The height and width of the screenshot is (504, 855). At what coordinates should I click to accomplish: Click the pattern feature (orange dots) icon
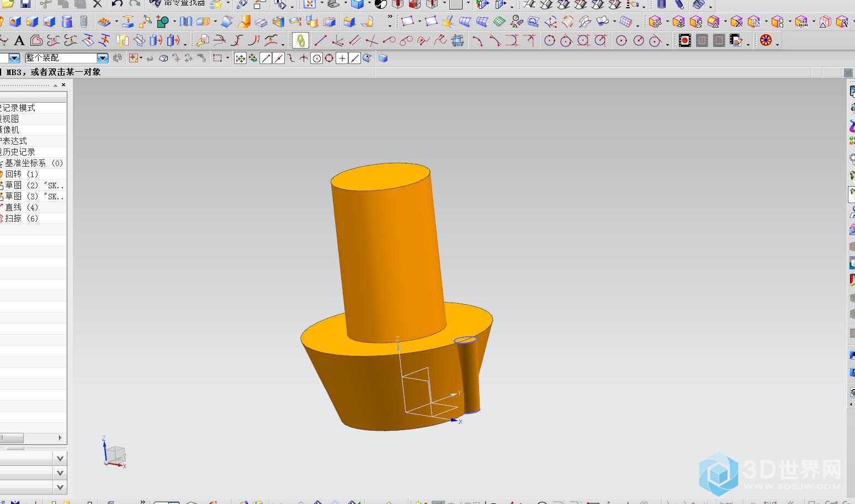[x=104, y=22]
